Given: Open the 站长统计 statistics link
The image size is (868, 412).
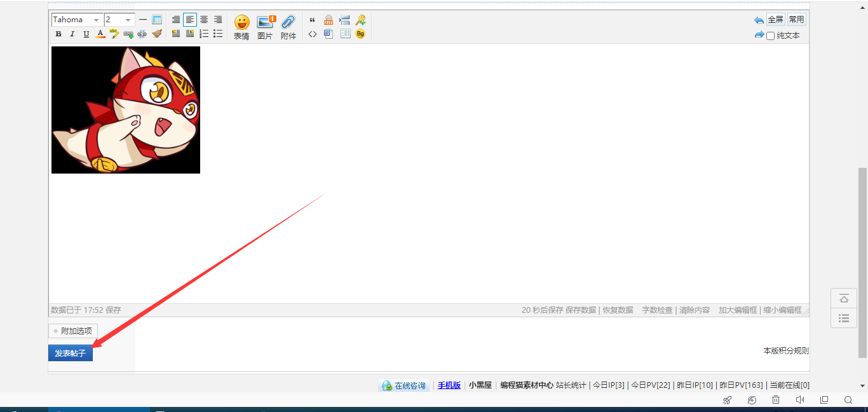Looking at the screenshot, I should (571, 385).
